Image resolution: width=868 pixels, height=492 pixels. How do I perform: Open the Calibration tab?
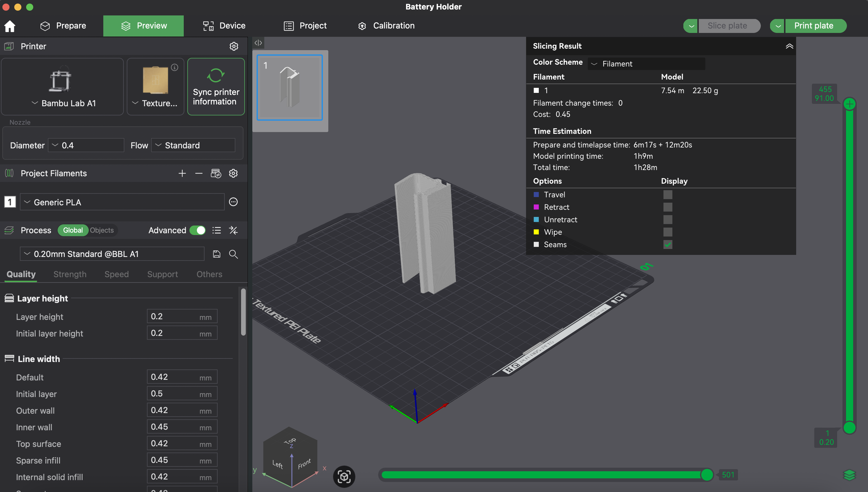click(x=386, y=26)
